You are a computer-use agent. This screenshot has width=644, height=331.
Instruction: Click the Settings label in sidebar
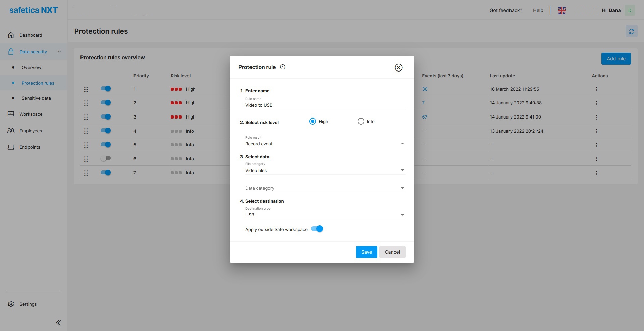tap(28, 304)
